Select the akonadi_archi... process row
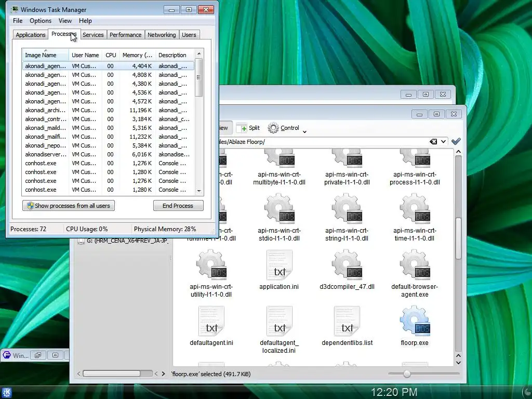 [x=108, y=110]
